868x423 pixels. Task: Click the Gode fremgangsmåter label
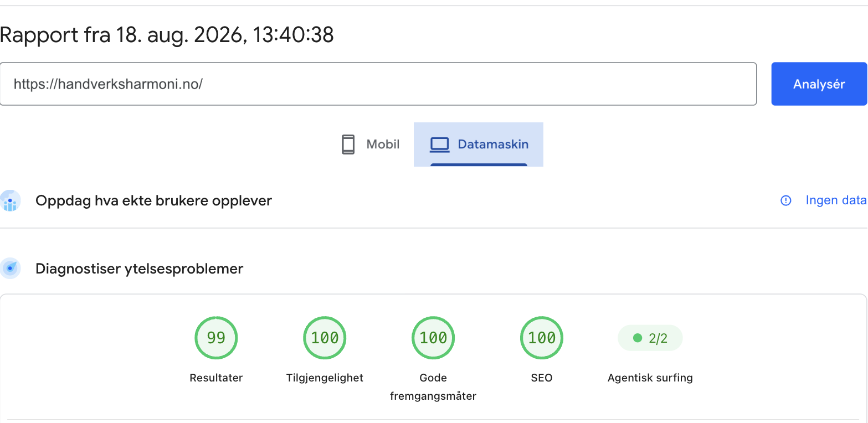point(433,387)
